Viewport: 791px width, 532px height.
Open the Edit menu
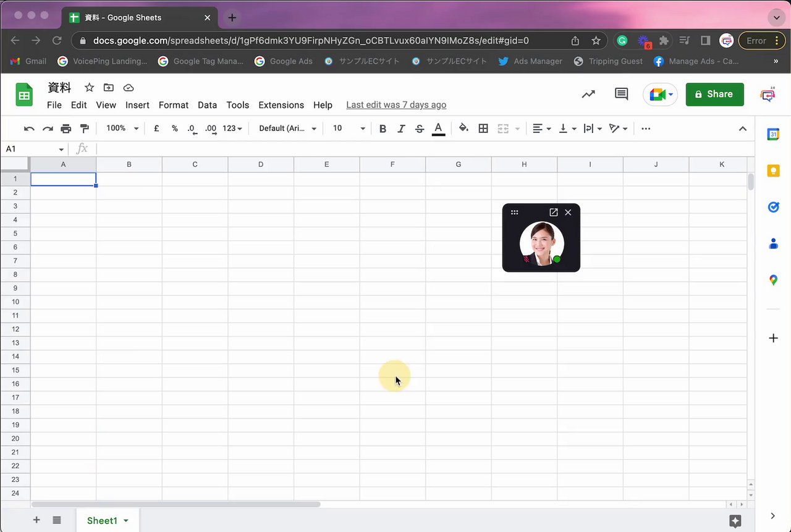point(78,105)
